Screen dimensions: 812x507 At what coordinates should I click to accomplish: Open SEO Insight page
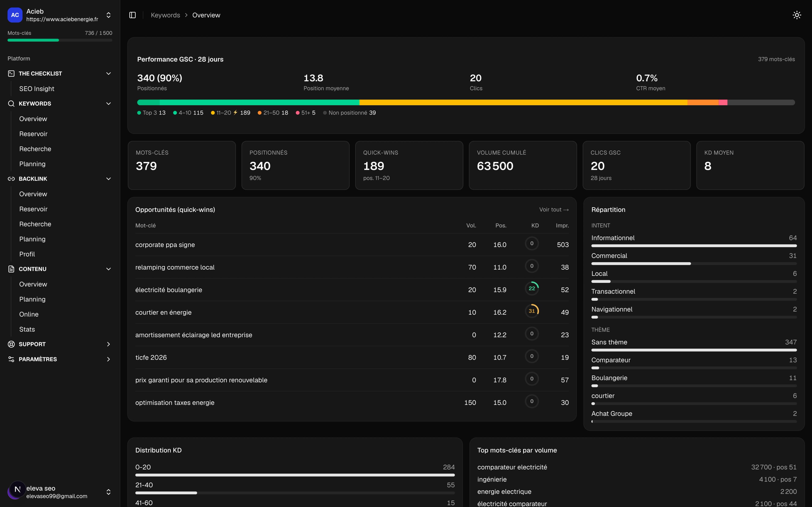point(37,89)
